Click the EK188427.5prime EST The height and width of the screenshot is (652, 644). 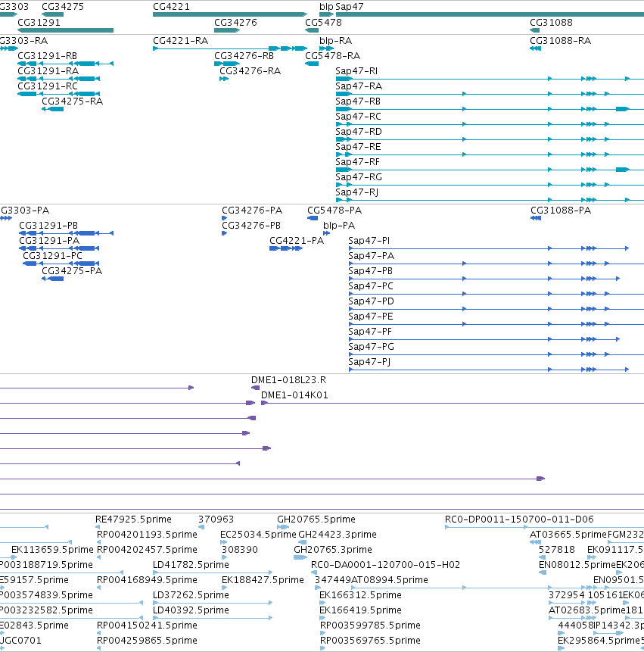224,588
